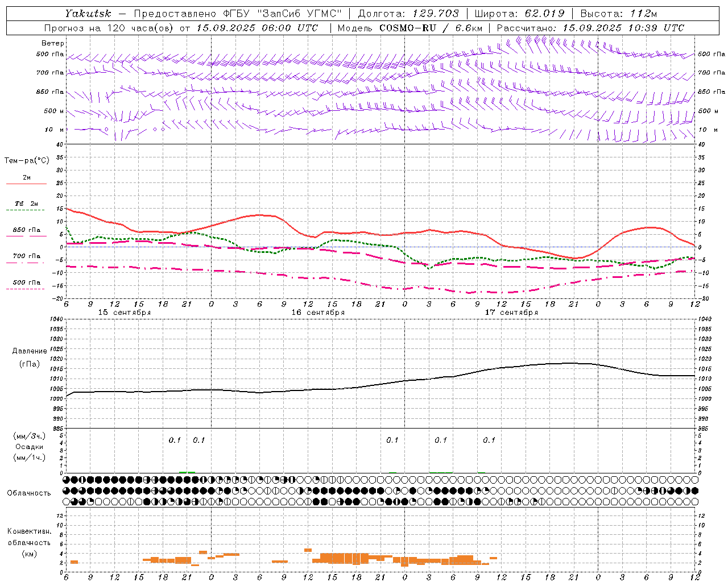Image resolution: width=728 pixels, height=582 pixels.
Task: Select the Td 2м legend label
Action: (x=26, y=203)
